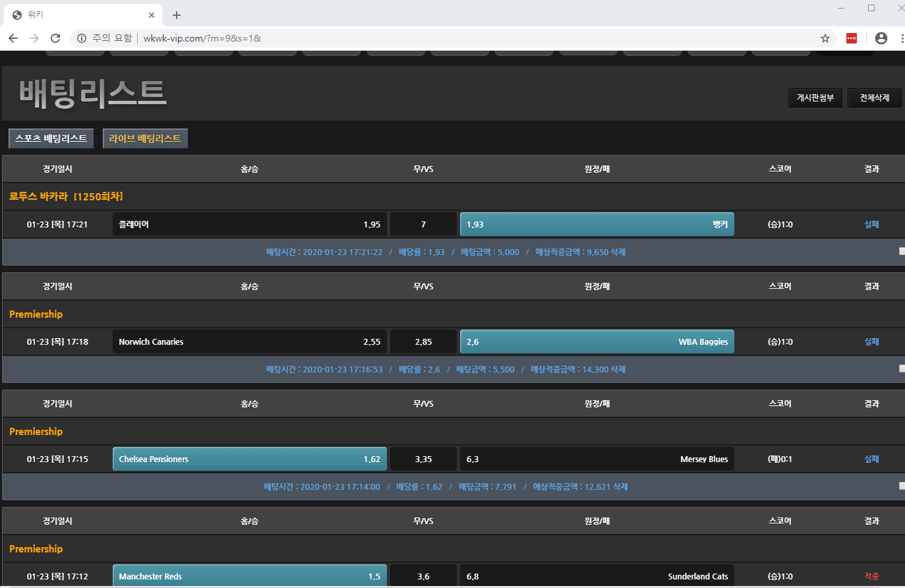Screen dimensions: 905x588
Task: Bookmark this page with the star icon
Action: pos(825,38)
